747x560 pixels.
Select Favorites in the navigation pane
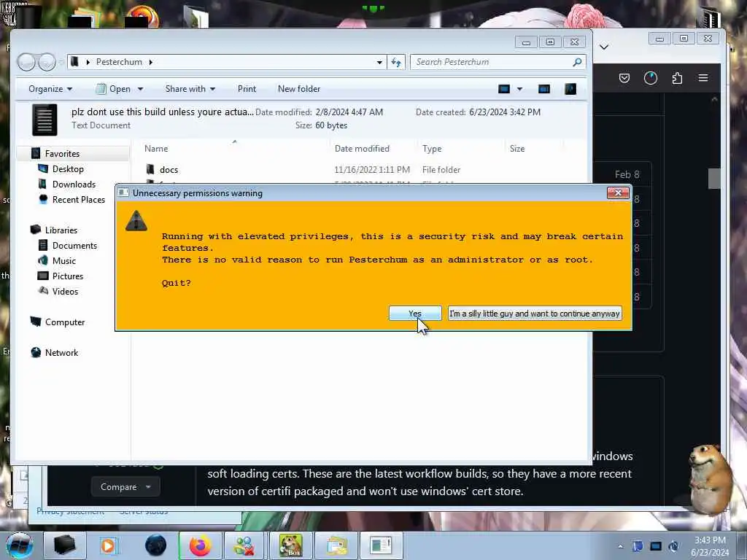click(x=62, y=153)
